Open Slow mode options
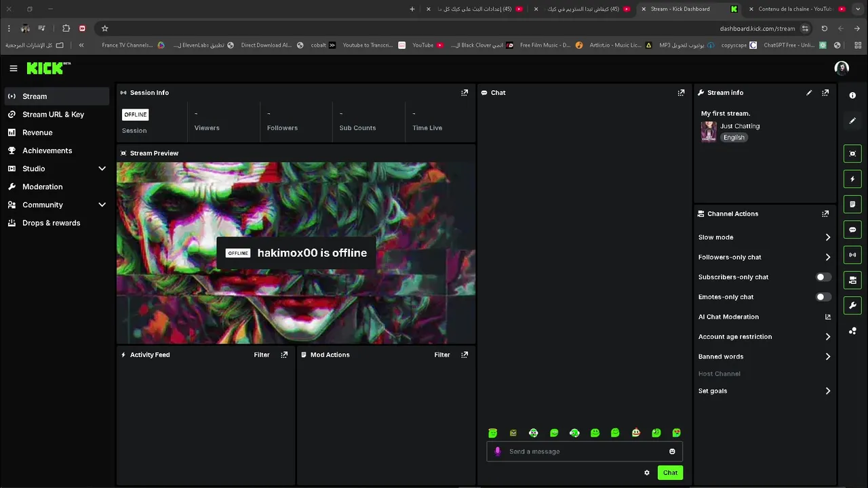The image size is (868, 488). point(764,237)
